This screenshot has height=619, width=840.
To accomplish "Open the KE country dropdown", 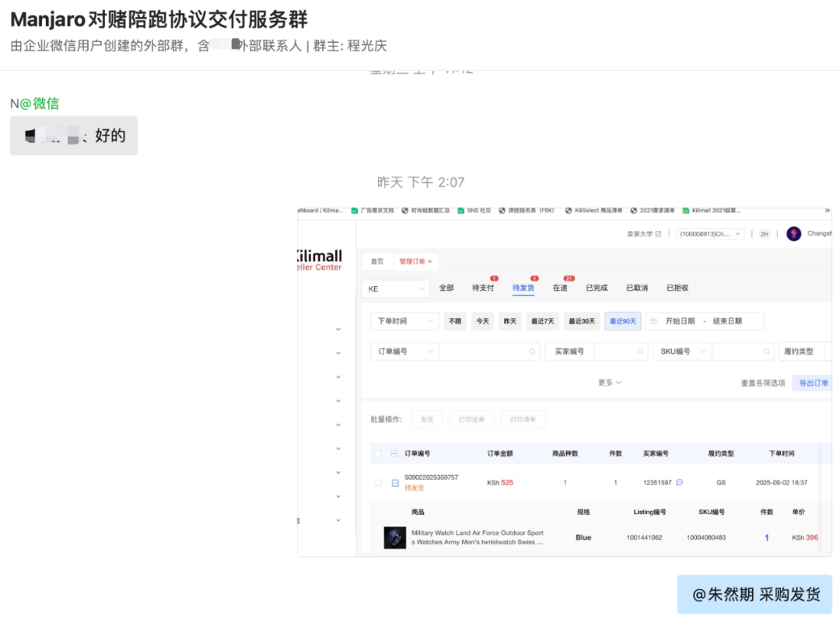I will point(395,289).
